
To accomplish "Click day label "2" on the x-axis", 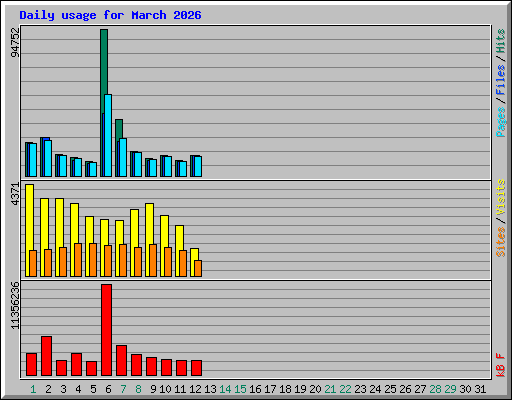I will (48, 389).
